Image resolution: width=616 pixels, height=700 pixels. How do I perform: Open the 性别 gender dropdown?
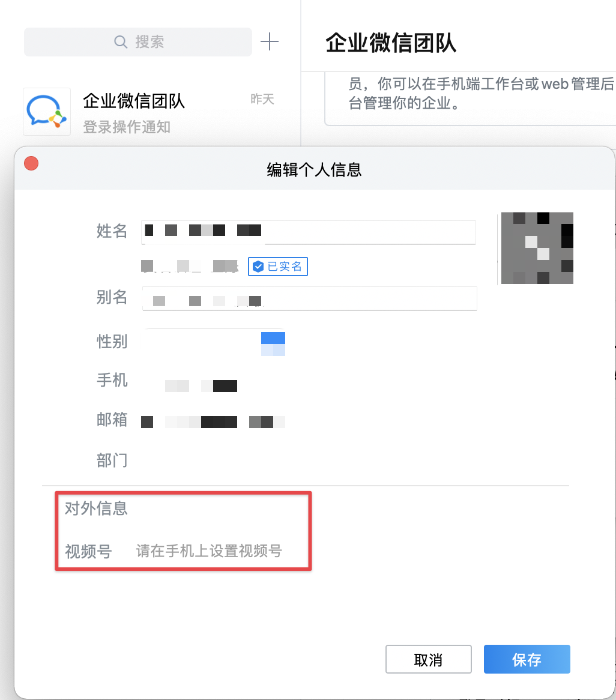tap(215, 342)
